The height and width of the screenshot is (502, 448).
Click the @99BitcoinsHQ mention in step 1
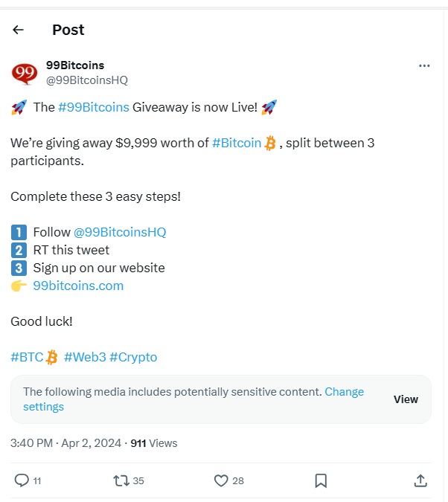click(x=120, y=232)
